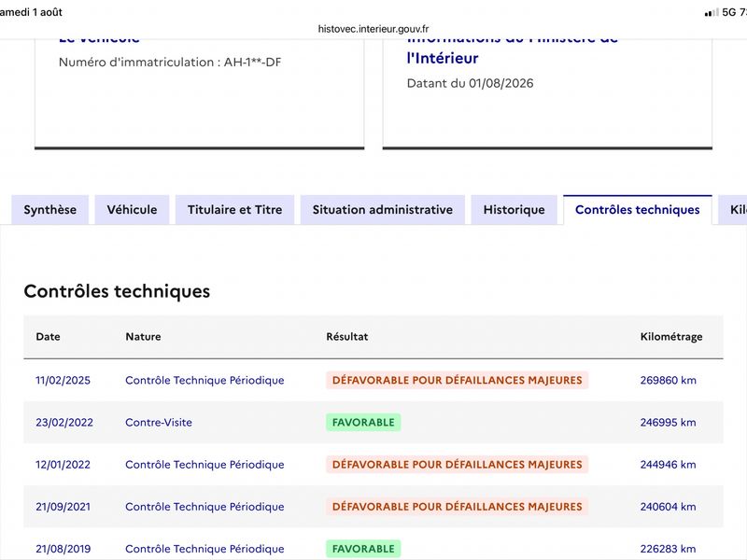This screenshot has width=747, height=560.
Task: Tap the cellular signal strength icon
Action: [712, 12]
